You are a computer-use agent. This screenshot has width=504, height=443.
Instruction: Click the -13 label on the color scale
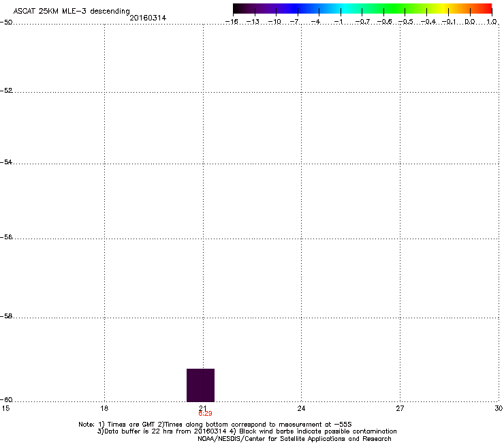click(x=253, y=22)
